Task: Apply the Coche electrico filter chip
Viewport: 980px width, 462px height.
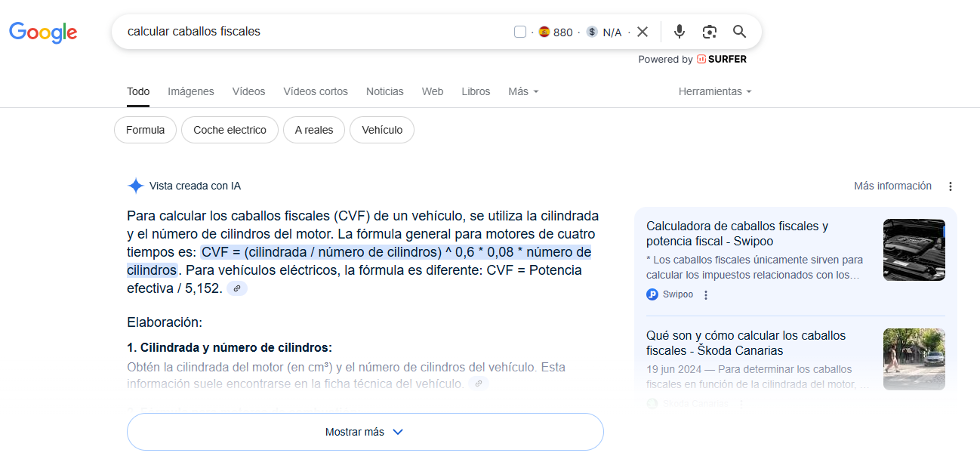Action: [x=230, y=130]
